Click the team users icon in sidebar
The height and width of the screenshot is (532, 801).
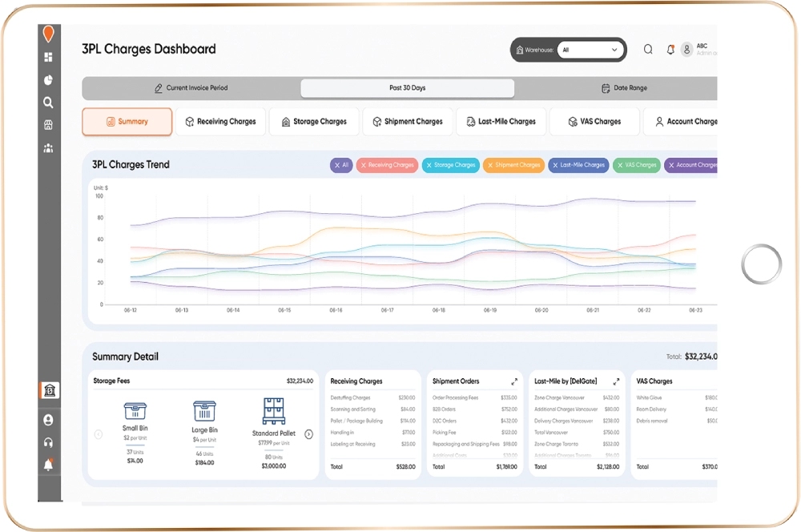pyautogui.click(x=49, y=148)
